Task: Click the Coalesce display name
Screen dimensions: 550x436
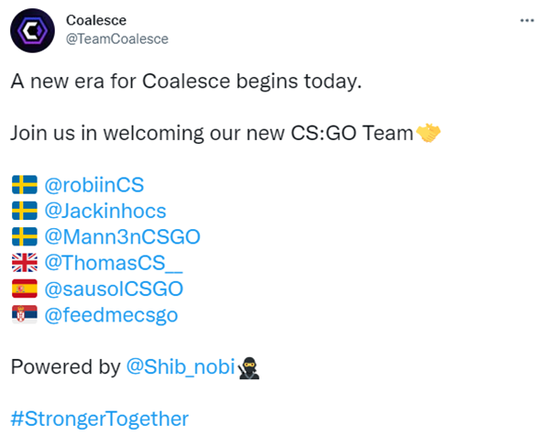Action: pyautogui.click(x=96, y=20)
